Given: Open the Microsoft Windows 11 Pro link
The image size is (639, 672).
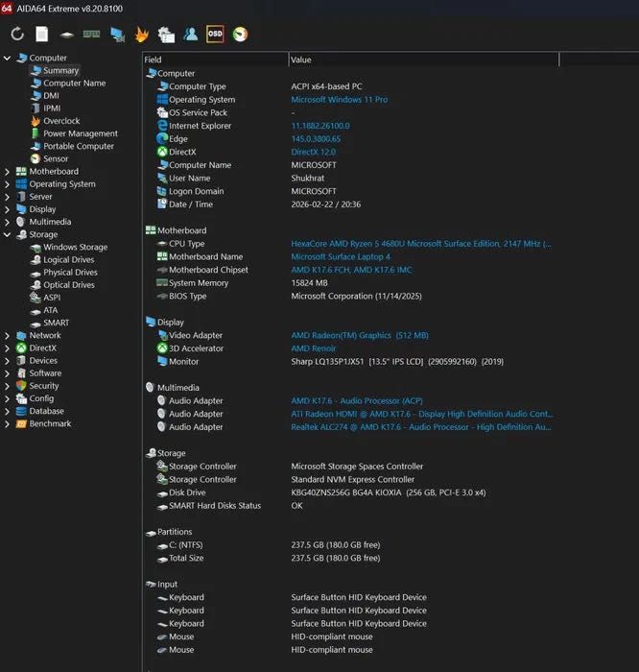Looking at the screenshot, I should click(340, 100).
